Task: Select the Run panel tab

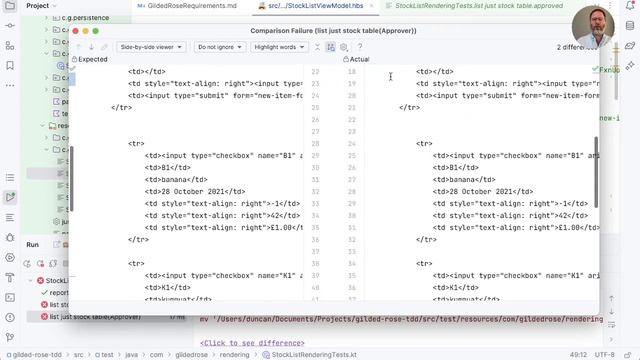Action: [x=33, y=244]
